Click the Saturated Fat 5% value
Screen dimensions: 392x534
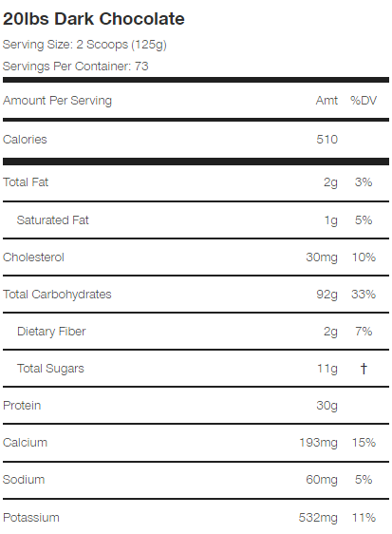coord(364,220)
